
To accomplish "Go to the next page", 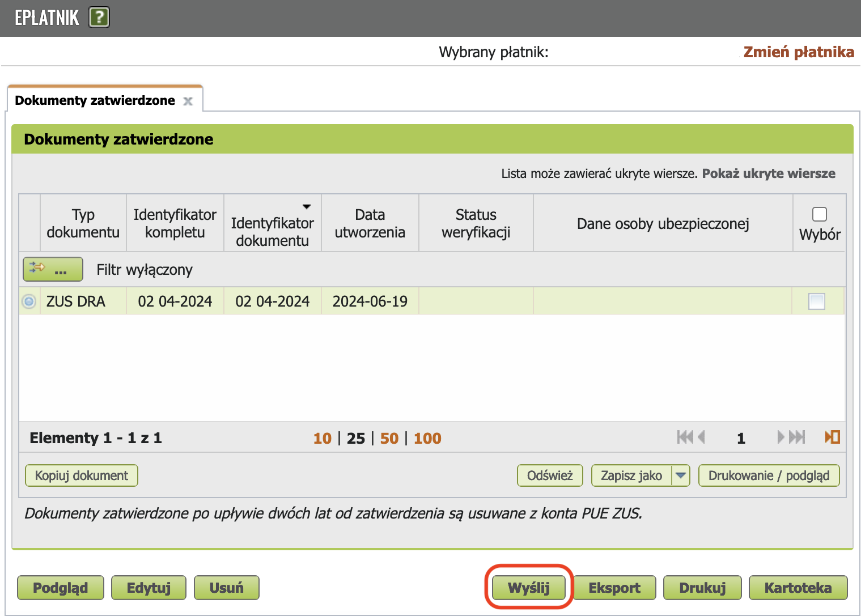I will [781, 437].
